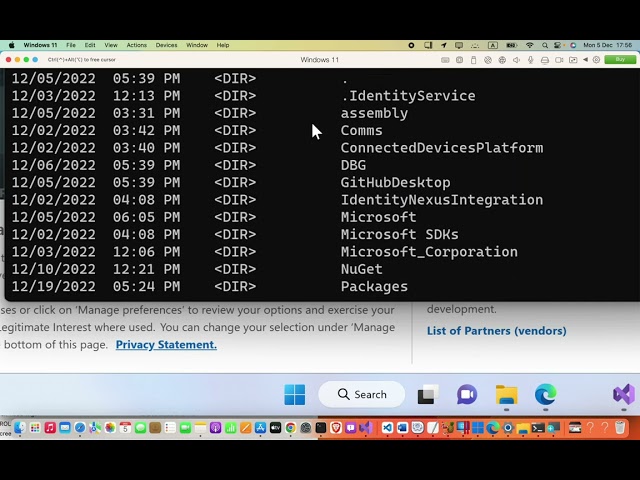The height and width of the screenshot is (480, 640).
Task: Click the USB device icon in VM toolbar
Action: click(x=473, y=60)
